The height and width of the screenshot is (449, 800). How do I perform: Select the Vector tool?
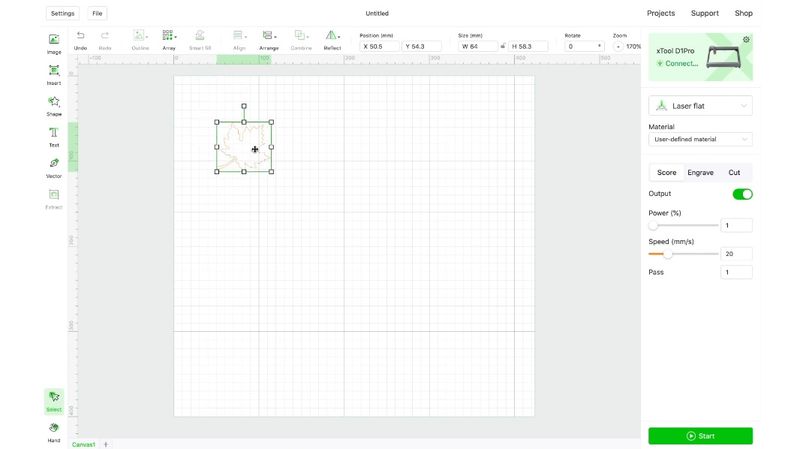coord(54,165)
